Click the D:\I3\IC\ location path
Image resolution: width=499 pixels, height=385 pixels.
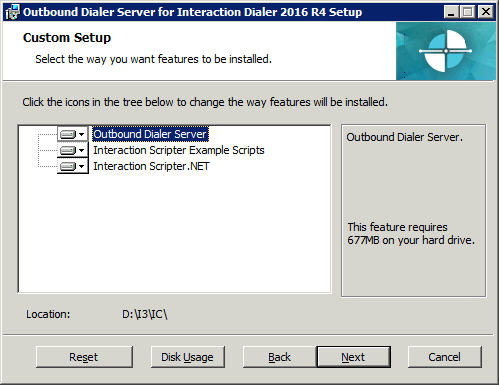pos(145,314)
